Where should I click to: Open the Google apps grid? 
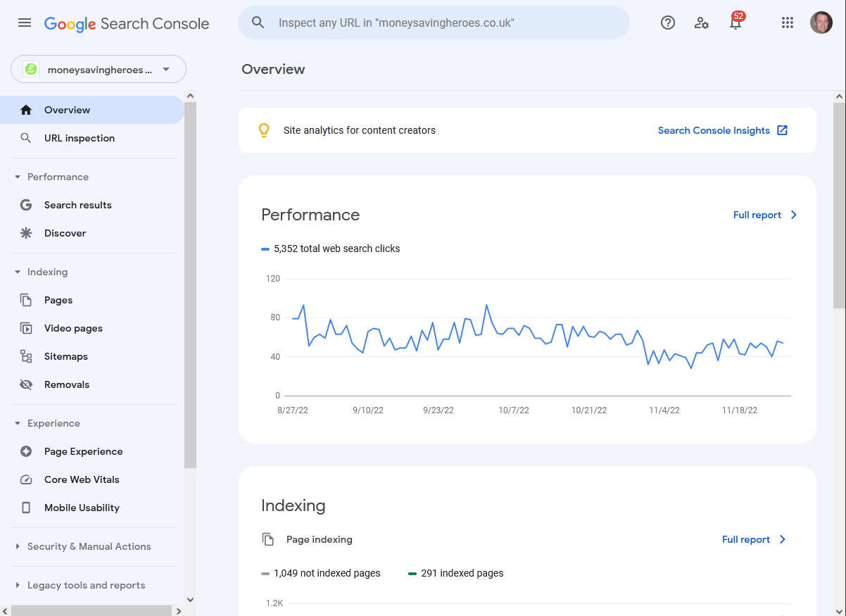point(788,23)
